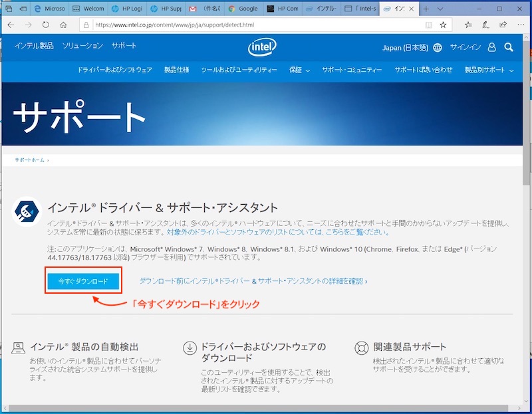The width and height of the screenshot is (532, 414).
Task: Select Japan (日本語) language link
Action: pos(405,47)
